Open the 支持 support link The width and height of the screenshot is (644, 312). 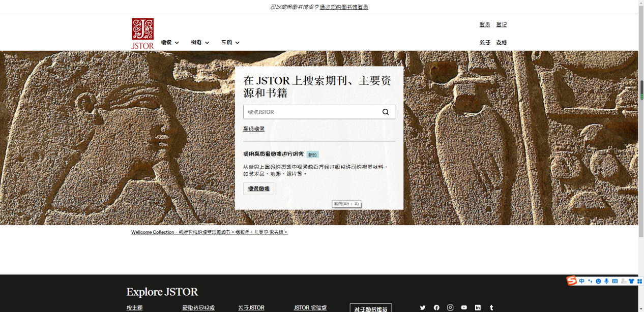502,43
